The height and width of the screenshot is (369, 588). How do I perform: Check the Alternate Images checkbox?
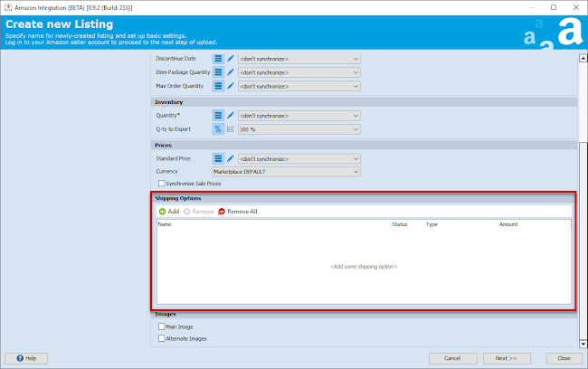tap(162, 338)
